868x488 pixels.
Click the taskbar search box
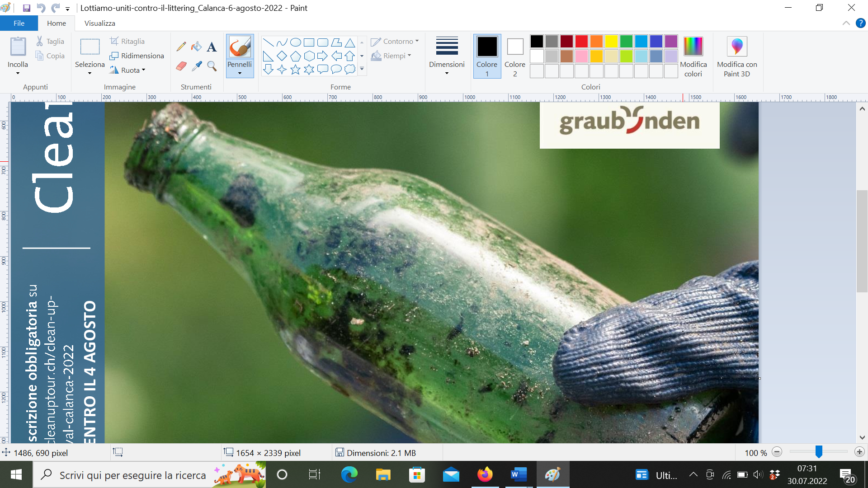pyautogui.click(x=149, y=475)
